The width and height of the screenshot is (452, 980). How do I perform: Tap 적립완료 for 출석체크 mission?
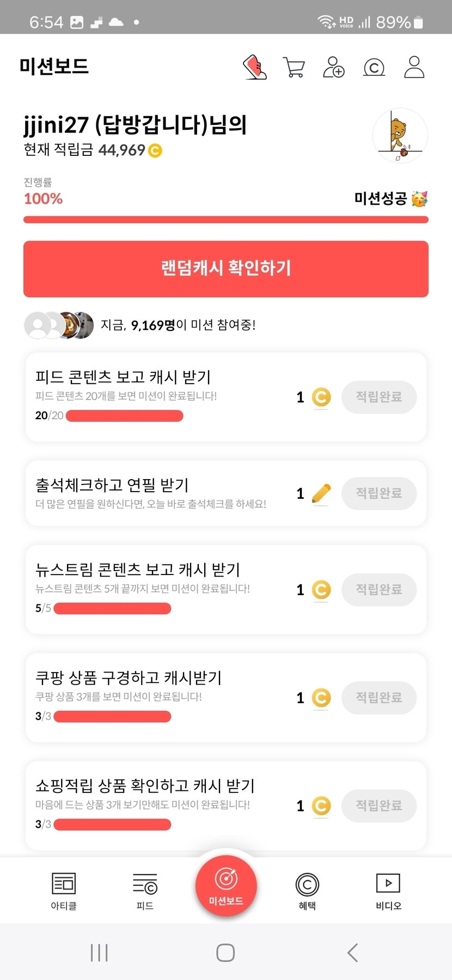click(x=379, y=493)
